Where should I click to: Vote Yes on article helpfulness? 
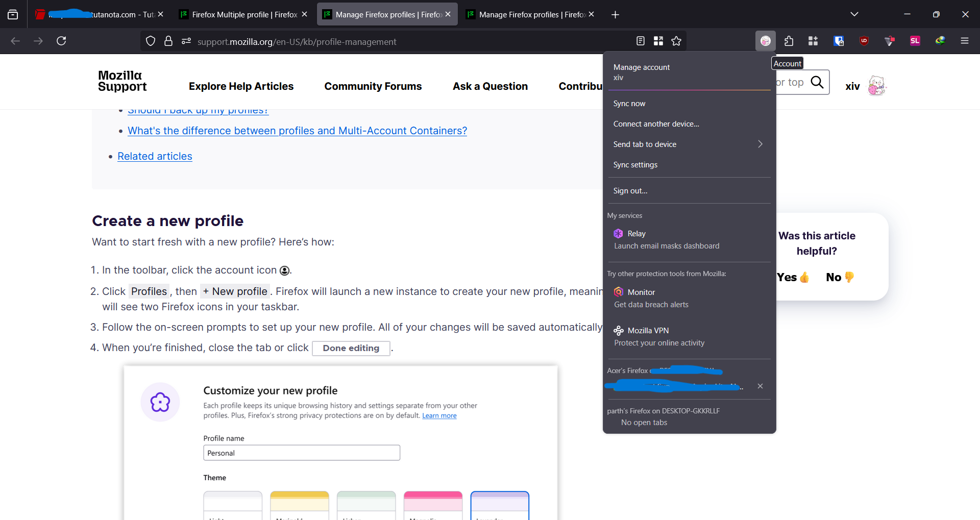click(793, 277)
